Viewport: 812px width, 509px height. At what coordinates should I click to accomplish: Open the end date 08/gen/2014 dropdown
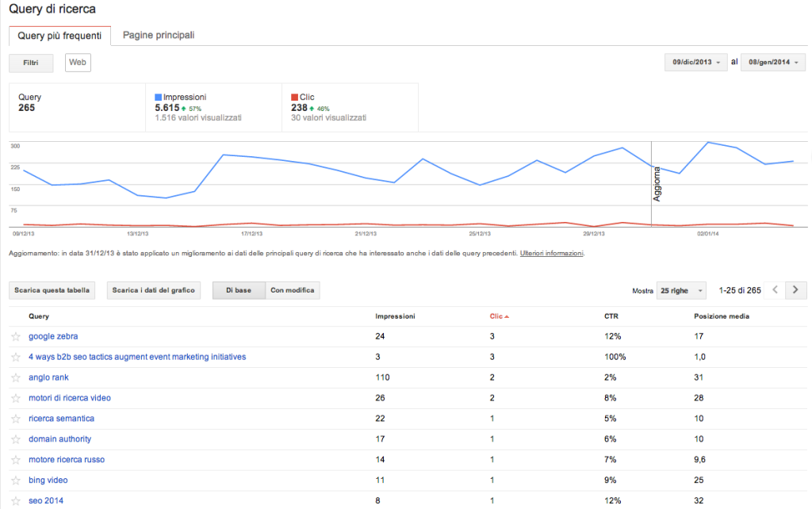point(772,62)
